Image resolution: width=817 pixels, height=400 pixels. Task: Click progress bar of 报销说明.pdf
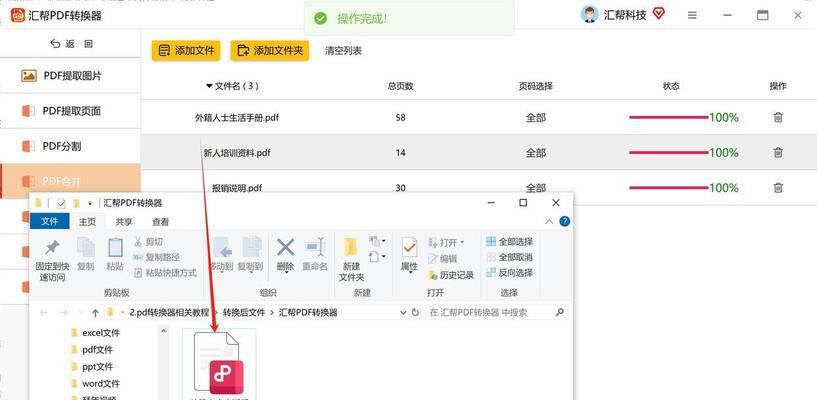click(x=669, y=188)
